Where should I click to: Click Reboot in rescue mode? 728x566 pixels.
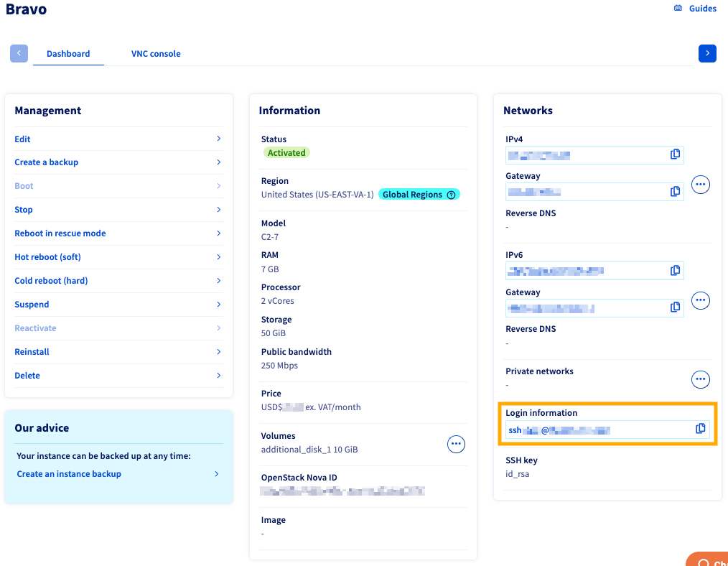60,233
